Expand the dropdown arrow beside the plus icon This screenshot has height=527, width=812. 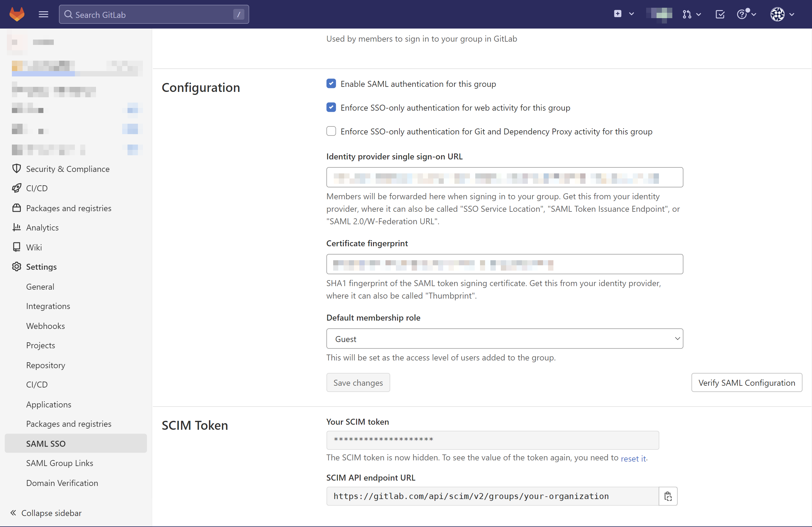point(632,14)
